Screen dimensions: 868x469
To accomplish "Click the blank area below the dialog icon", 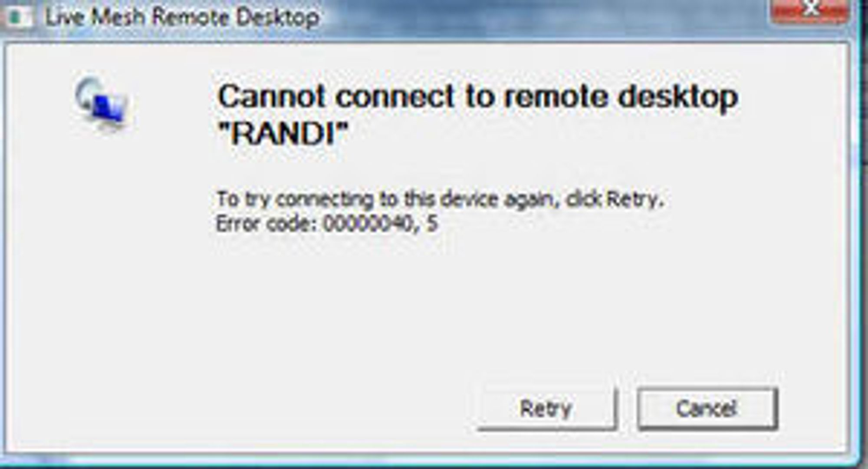I will (102, 261).
